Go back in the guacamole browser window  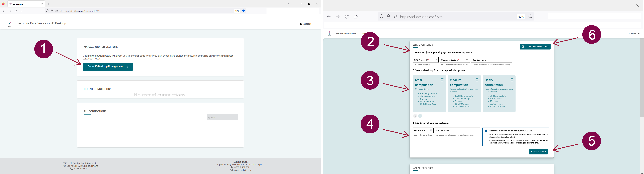[x=4, y=11]
